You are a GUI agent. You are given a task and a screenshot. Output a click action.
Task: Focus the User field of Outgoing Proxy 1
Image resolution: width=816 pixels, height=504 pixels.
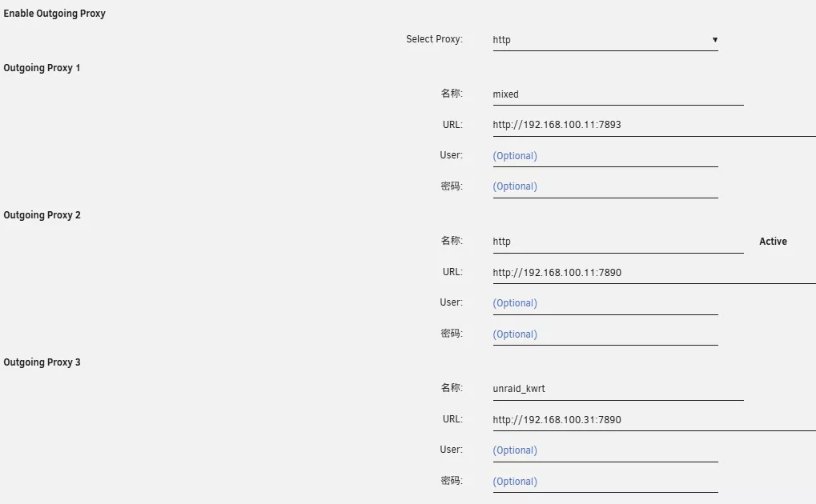605,156
